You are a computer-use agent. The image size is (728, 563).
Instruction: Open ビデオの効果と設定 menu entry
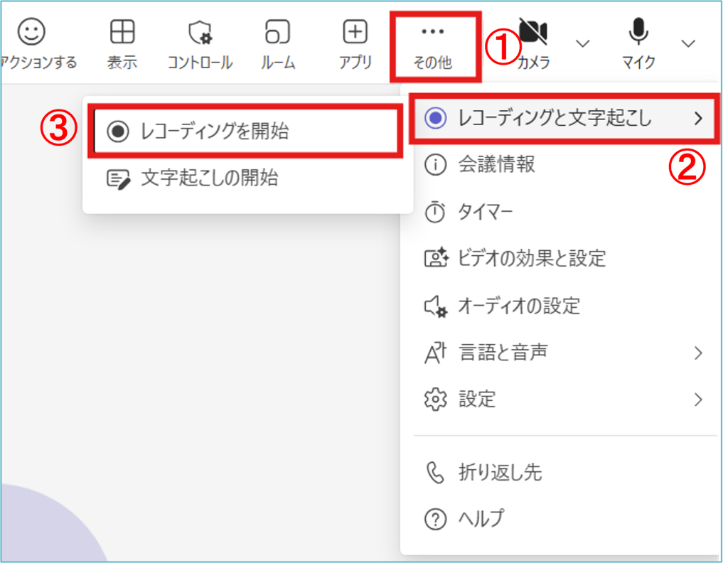pos(532,258)
